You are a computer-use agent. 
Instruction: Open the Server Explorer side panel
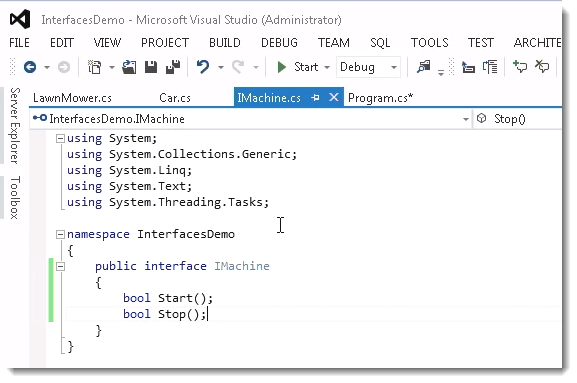15,125
